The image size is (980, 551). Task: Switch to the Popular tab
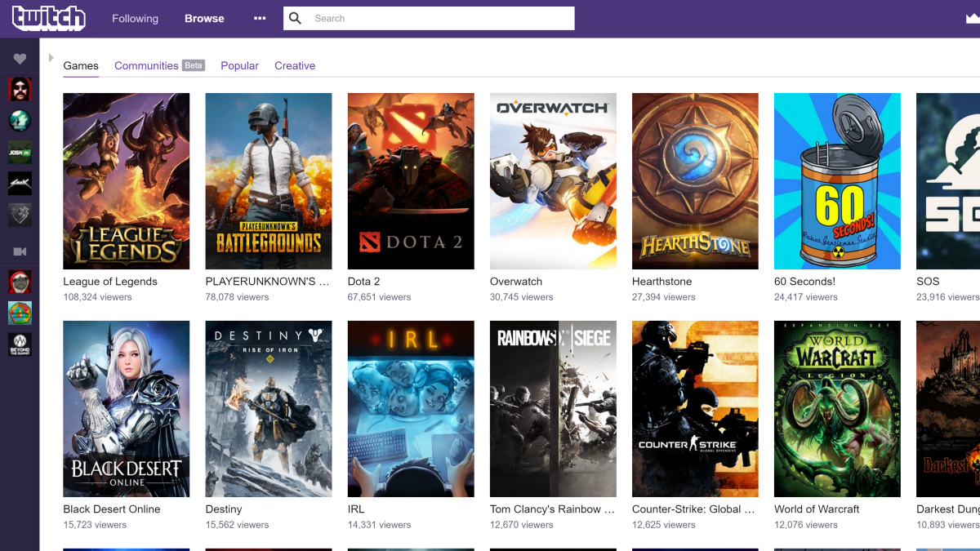pyautogui.click(x=239, y=65)
